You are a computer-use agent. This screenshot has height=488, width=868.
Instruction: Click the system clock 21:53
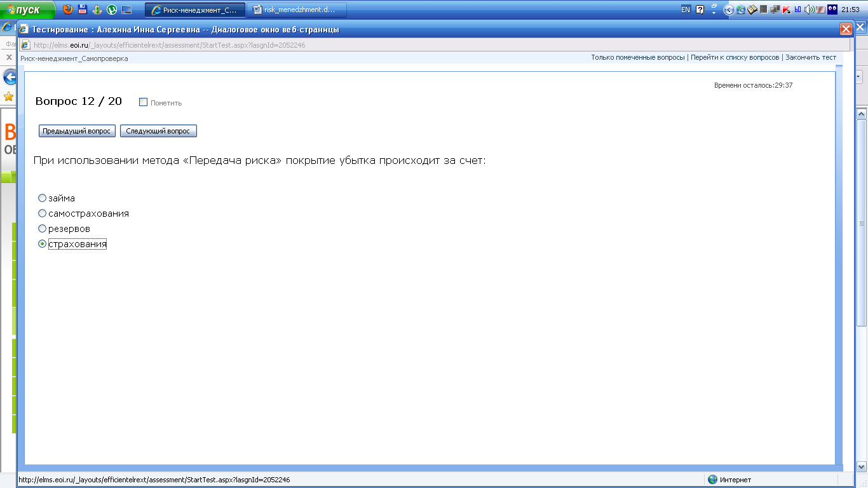point(850,10)
